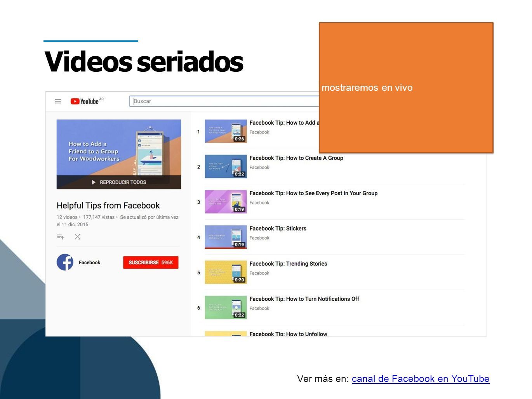
Task: Open thumbnail of How to Create A Group
Action: point(226,167)
